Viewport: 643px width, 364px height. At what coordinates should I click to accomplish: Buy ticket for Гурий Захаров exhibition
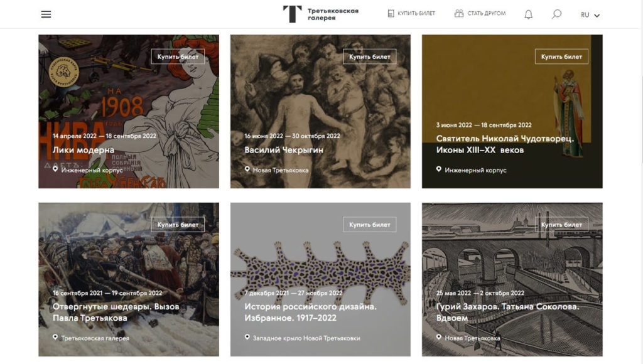coord(561,225)
